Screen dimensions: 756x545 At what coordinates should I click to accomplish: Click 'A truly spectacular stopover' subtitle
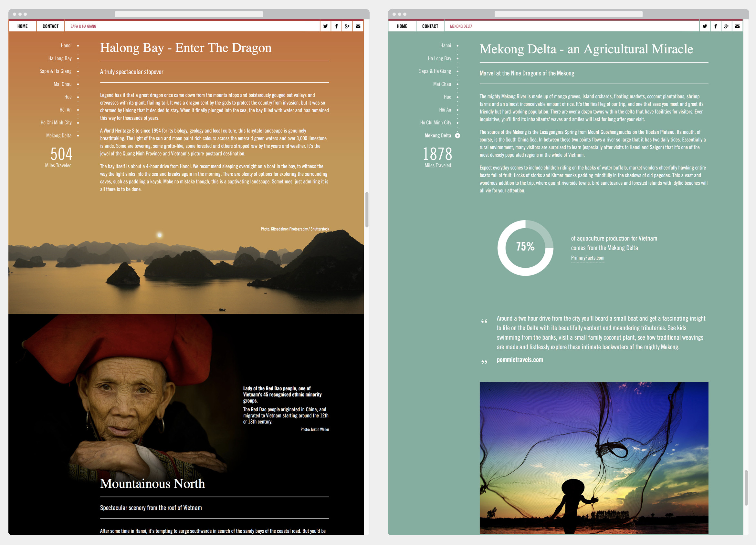pos(132,72)
